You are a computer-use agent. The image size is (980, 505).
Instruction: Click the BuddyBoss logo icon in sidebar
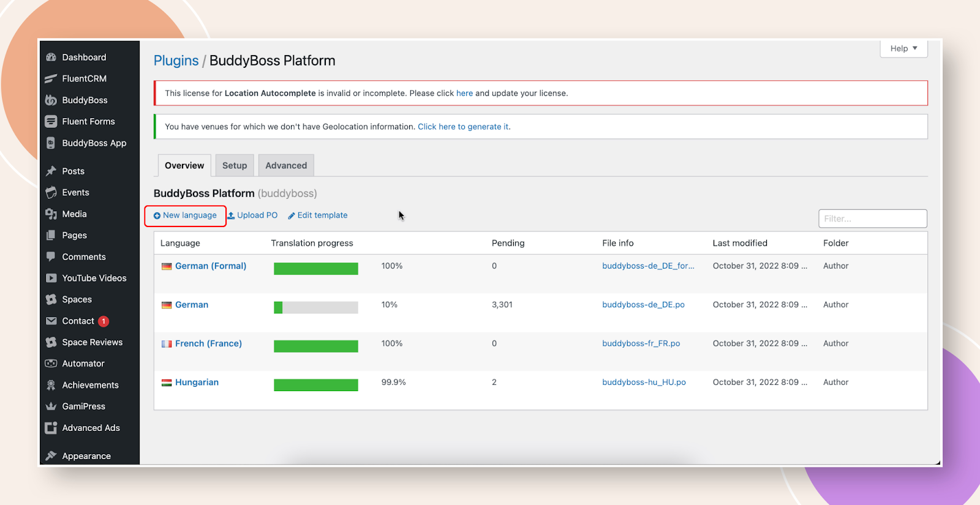tap(51, 100)
